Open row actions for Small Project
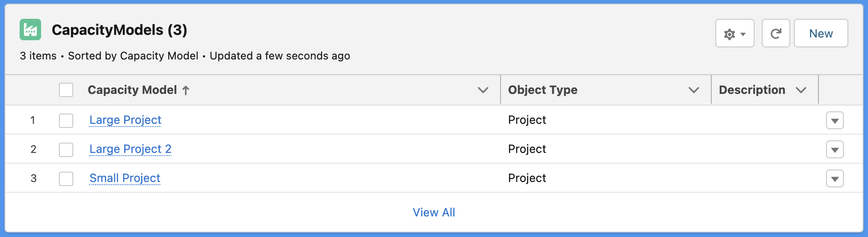 point(835,178)
